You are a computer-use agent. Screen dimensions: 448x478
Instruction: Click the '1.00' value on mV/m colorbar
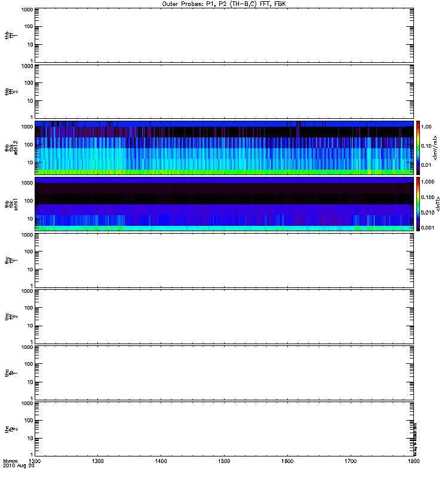pyautogui.click(x=426, y=127)
